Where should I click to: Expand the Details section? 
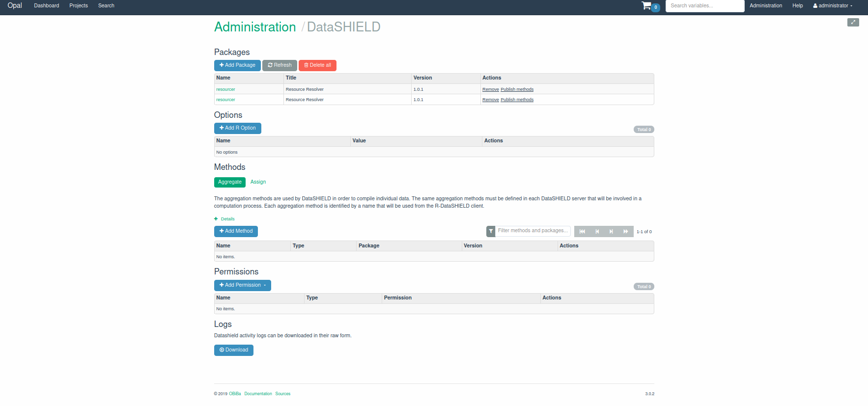[224, 219]
